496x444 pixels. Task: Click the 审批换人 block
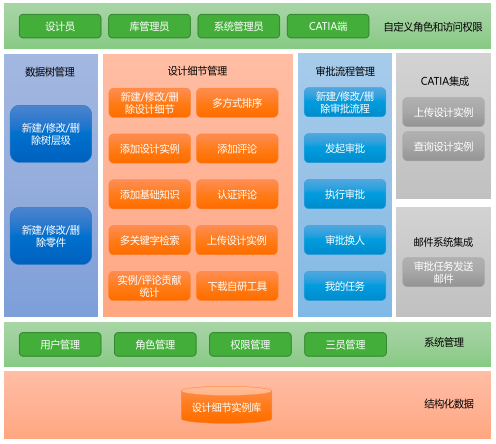345,240
